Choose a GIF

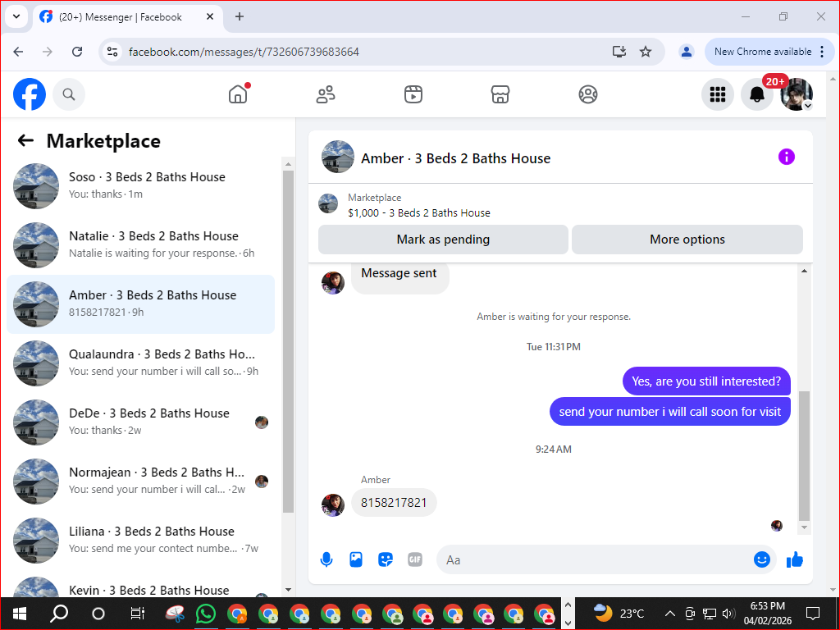[415, 559]
